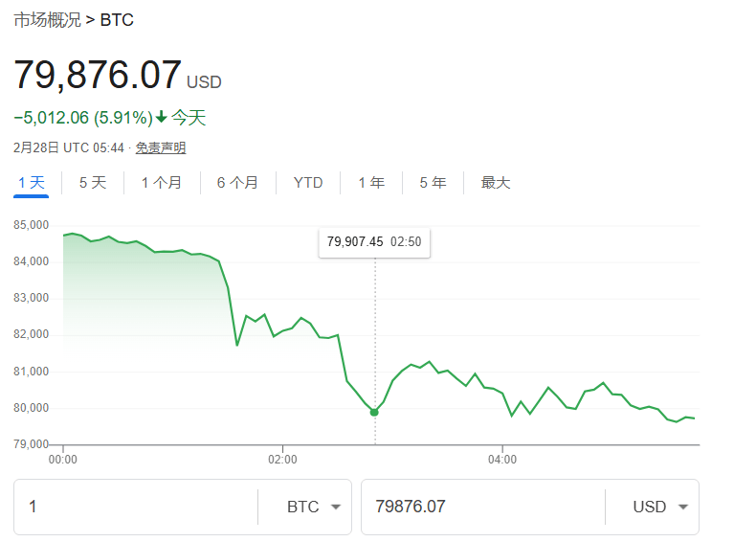Show the 最大 time range

coord(496,183)
